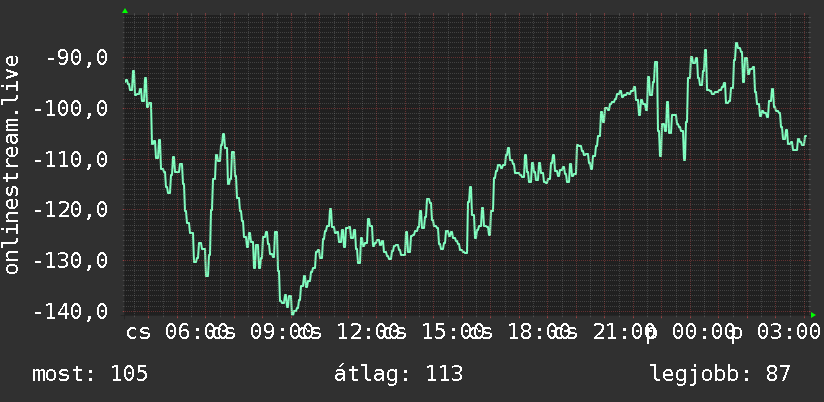824x402 pixels.
Task: Click the 09:00 time label
Action: pos(282,332)
